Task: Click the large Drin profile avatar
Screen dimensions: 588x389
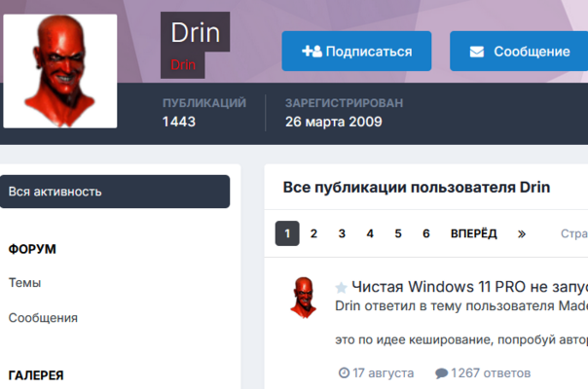Action: click(x=60, y=71)
